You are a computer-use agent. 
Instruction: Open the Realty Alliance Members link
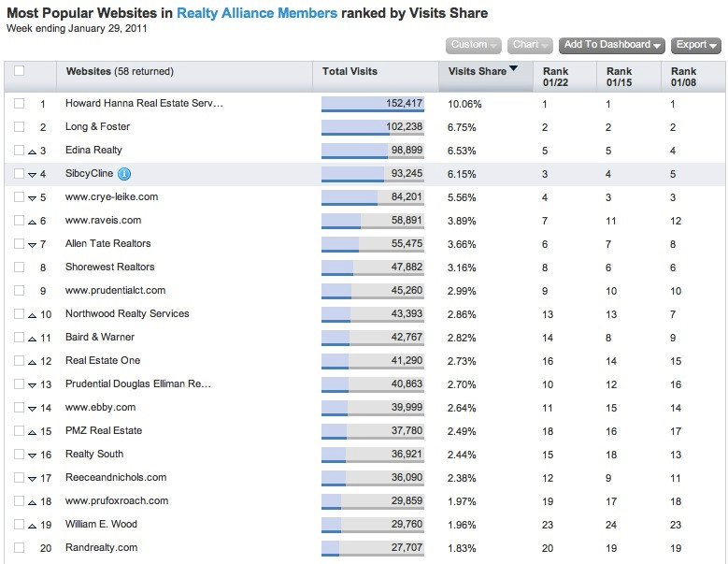257,13
